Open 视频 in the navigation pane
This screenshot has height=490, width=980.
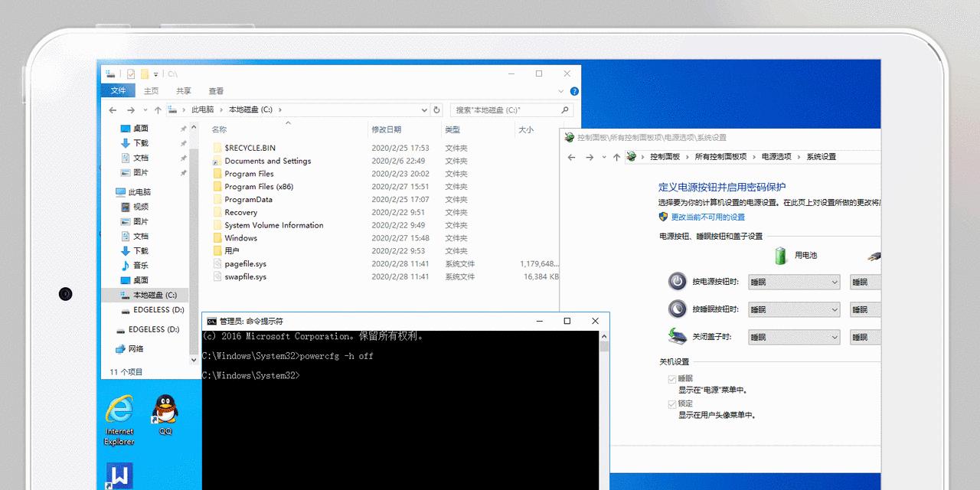(141, 207)
